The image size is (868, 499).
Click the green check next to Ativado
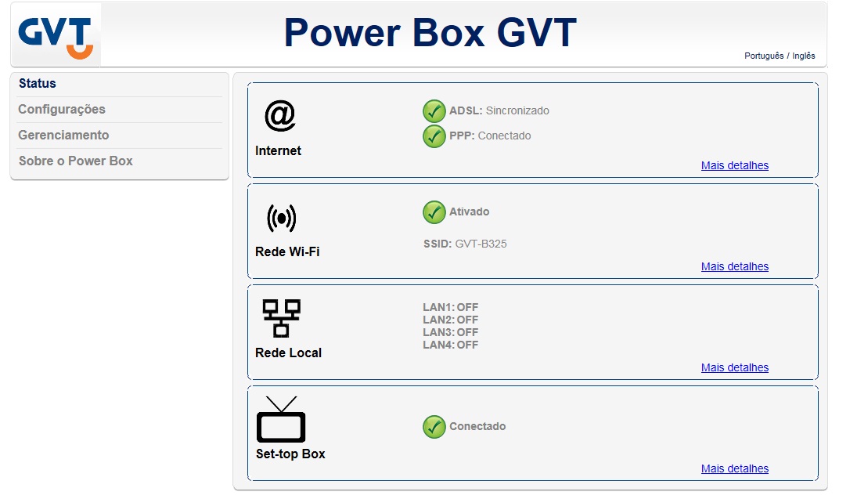(x=434, y=212)
